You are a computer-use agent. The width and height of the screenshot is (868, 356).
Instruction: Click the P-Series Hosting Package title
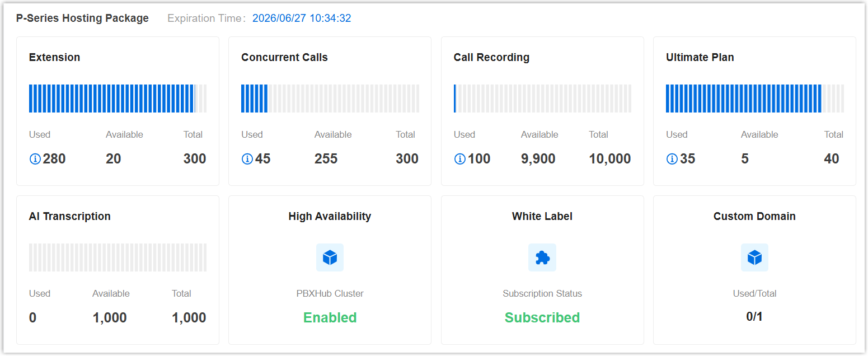pyautogui.click(x=82, y=18)
